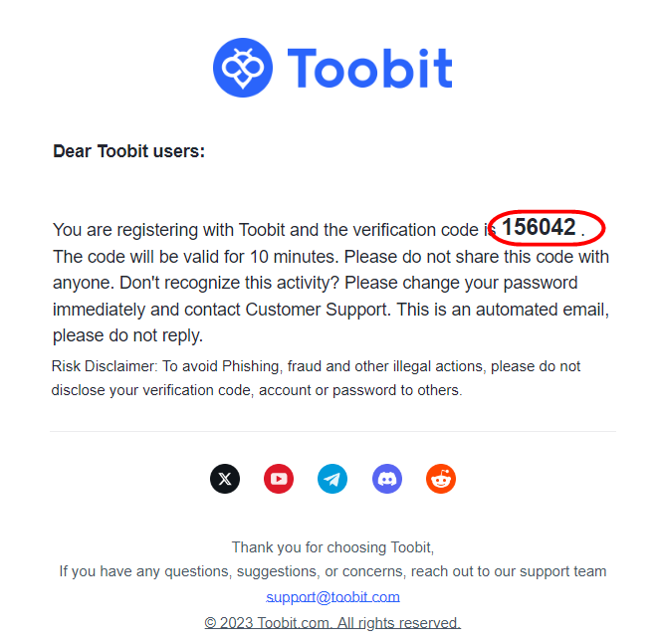Click the horizontal divider above the social icons
Screen dimensions: 661x644
(x=332, y=431)
